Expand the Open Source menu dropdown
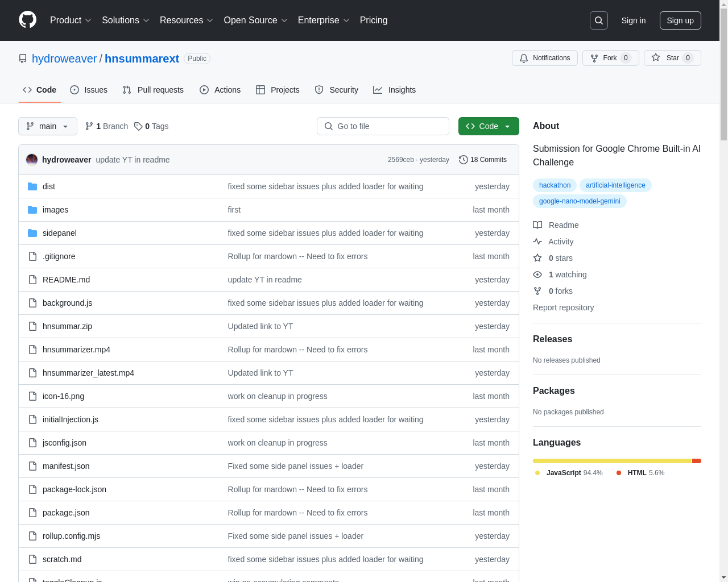This screenshot has height=582, width=728. (x=256, y=20)
